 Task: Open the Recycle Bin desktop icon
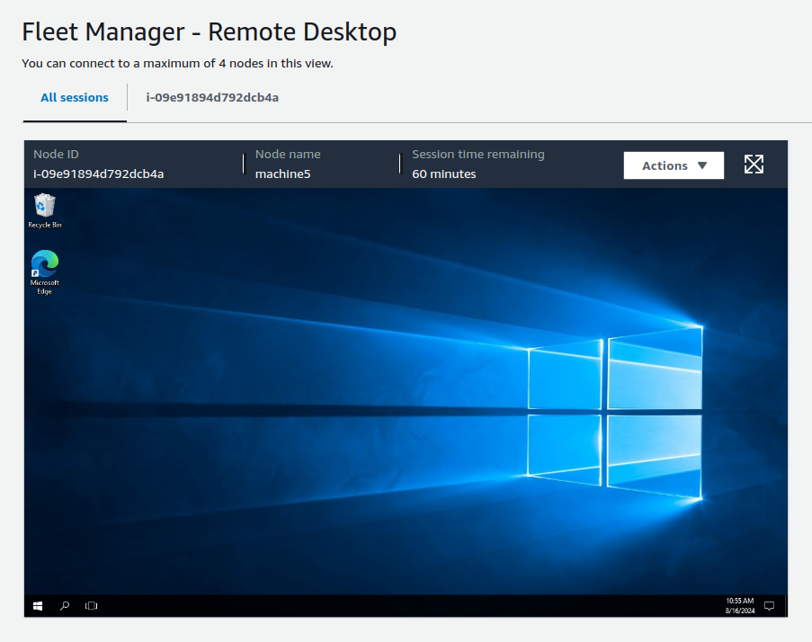pyautogui.click(x=45, y=210)
